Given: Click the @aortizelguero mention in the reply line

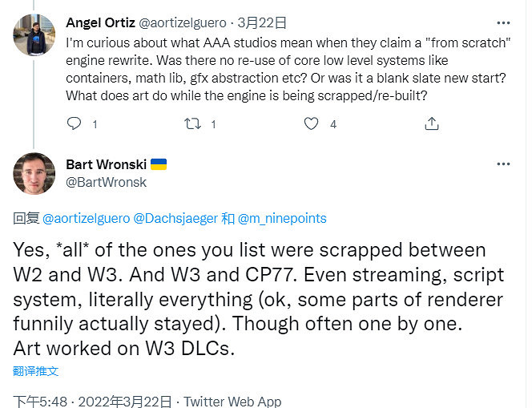Looking at the screenshot, I should point(86,218).
